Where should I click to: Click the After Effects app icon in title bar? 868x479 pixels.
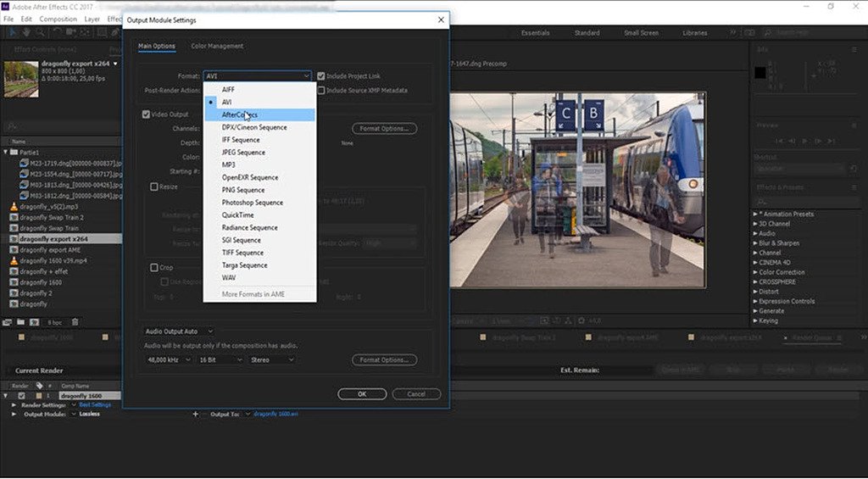(x=6, y=7)
